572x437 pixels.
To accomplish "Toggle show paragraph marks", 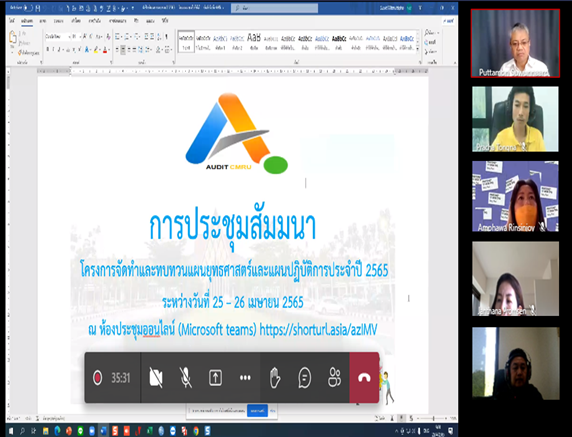I will click(166, 36).
